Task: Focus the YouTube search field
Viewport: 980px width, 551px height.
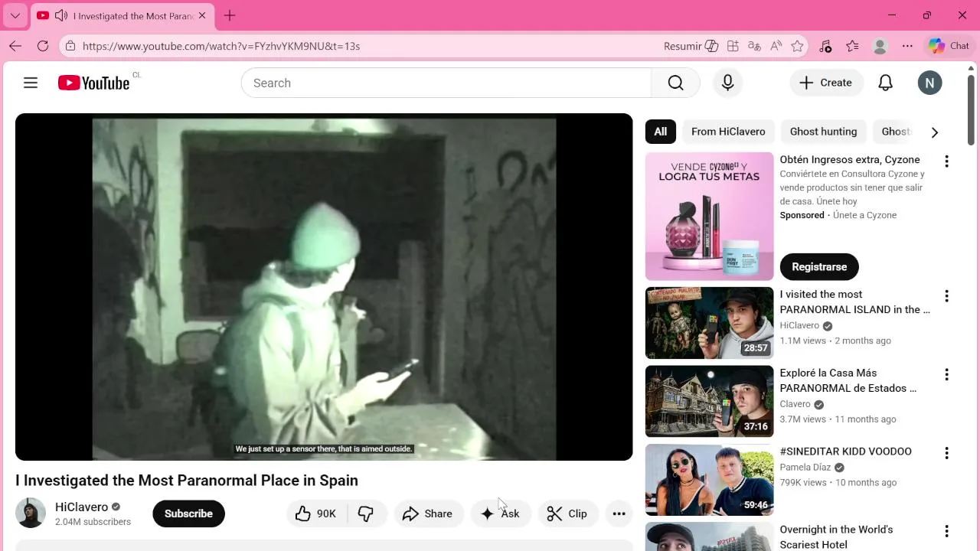Action: [446, 83]
